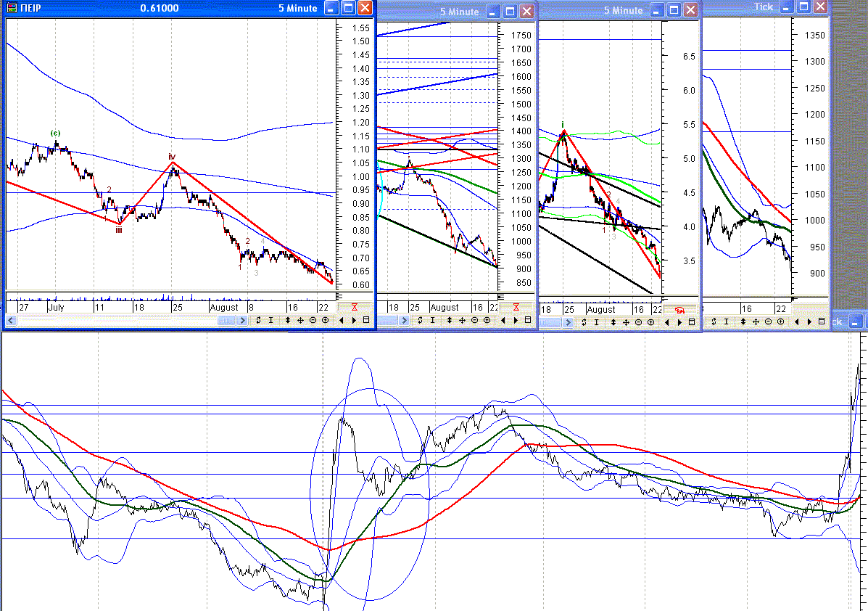Screen dimensions: 868x611
Task: Click the red bear icon in 3.5–6.5 scale chart
Action: [679, 310]
